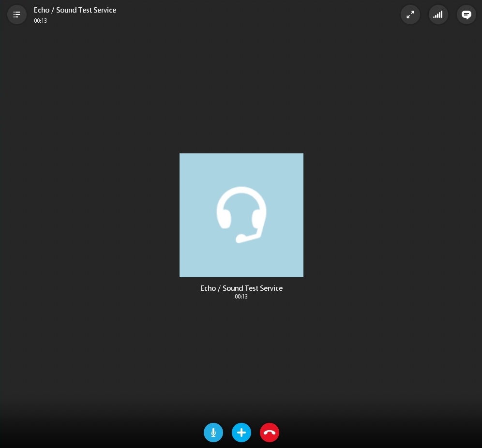Mute the microphone during the call

[213, 433]
